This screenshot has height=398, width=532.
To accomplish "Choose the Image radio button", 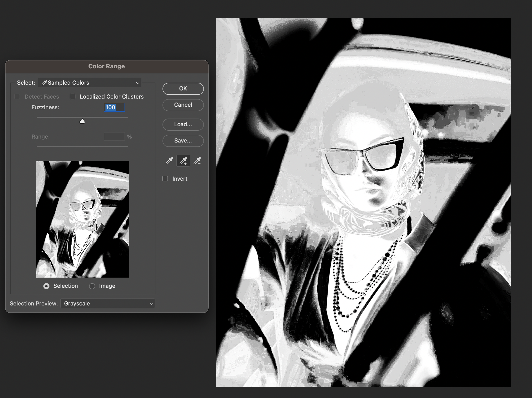I will tap(92, 286).
